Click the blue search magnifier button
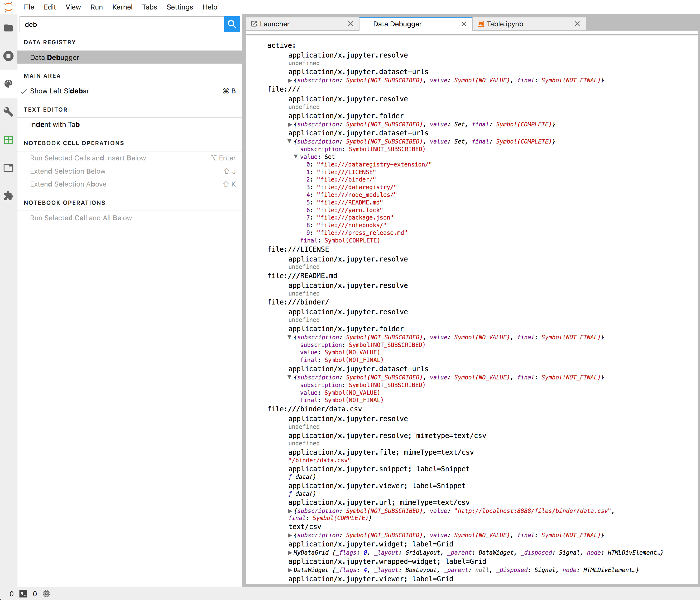This screenshot has width=700, height=600. (x=232, y=24)
